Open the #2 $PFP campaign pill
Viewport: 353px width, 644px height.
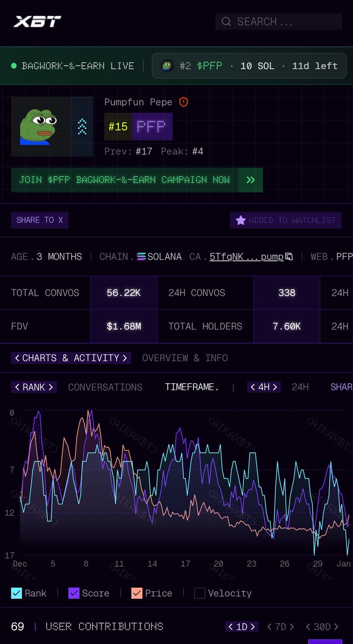249,66
